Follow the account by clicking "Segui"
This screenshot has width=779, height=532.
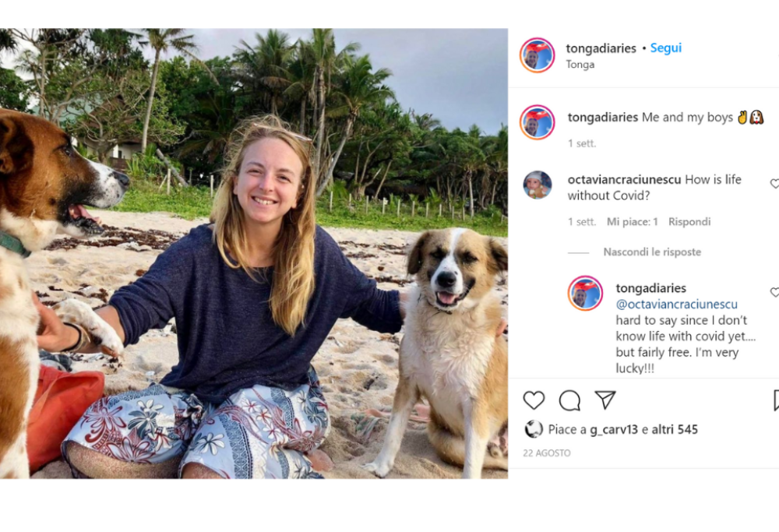pyautogui.click(x=666, y=48)
